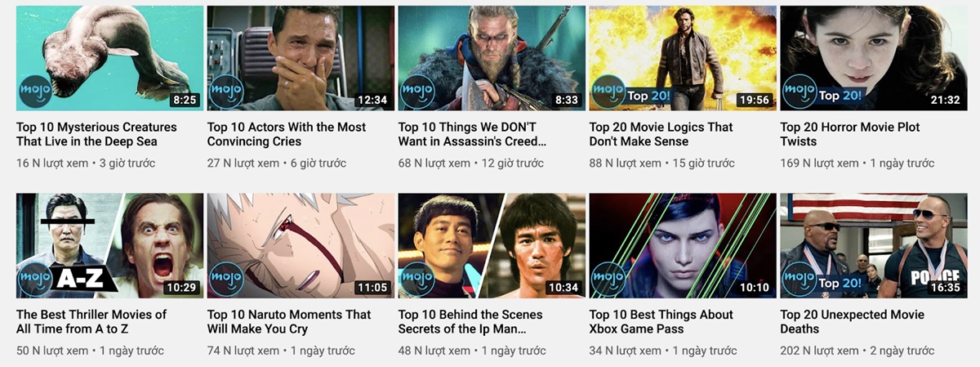
Task: Click the 12:34 duration badge on the crying actor thumbnail
Action: tap(372, 101)
